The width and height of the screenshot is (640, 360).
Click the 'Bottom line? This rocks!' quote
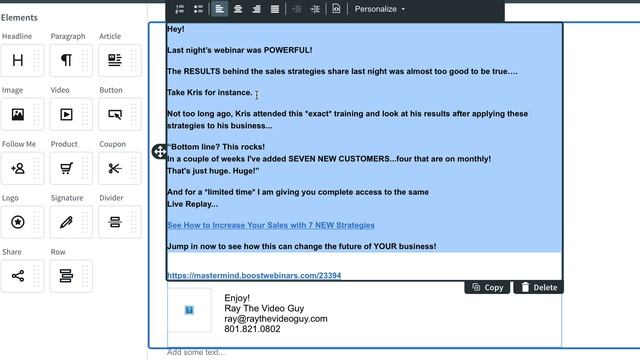(x=216, y=147)
